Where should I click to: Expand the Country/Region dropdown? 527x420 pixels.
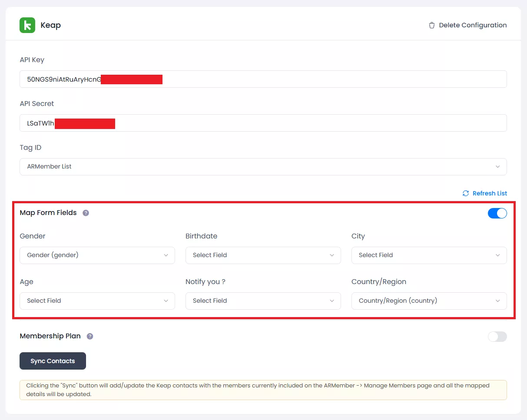[429, 301]
